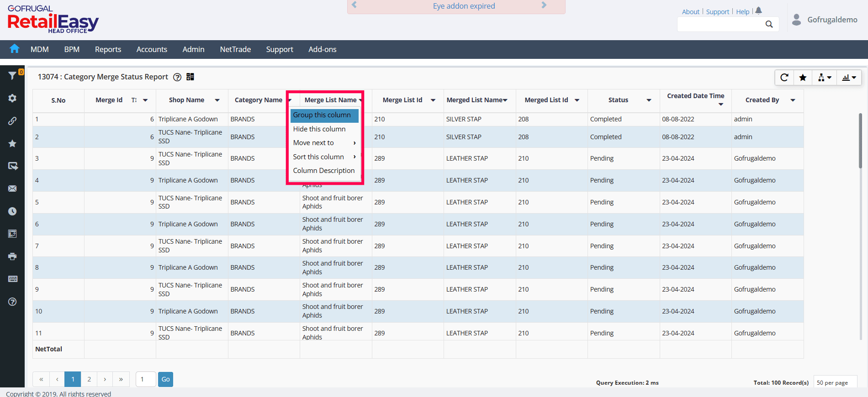Screen dimensions: 868x397
Task: Click the link icon in left sidebar
Action: [x=12, y=121]
